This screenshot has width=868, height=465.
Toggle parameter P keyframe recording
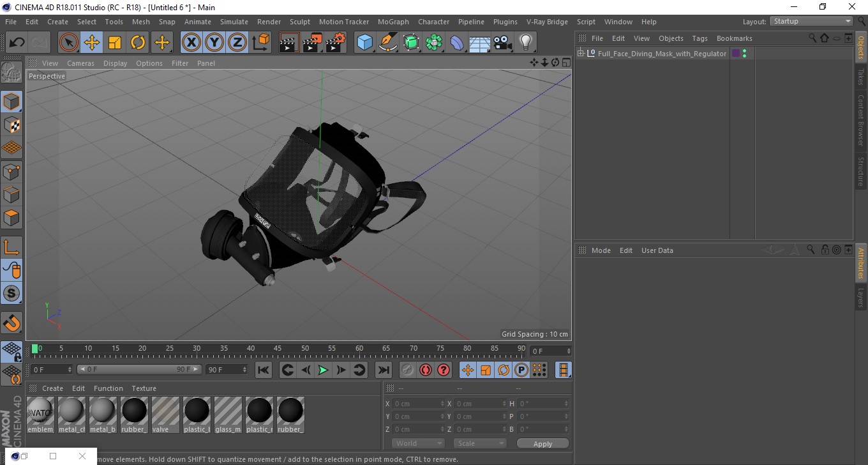tap(521, 370)
